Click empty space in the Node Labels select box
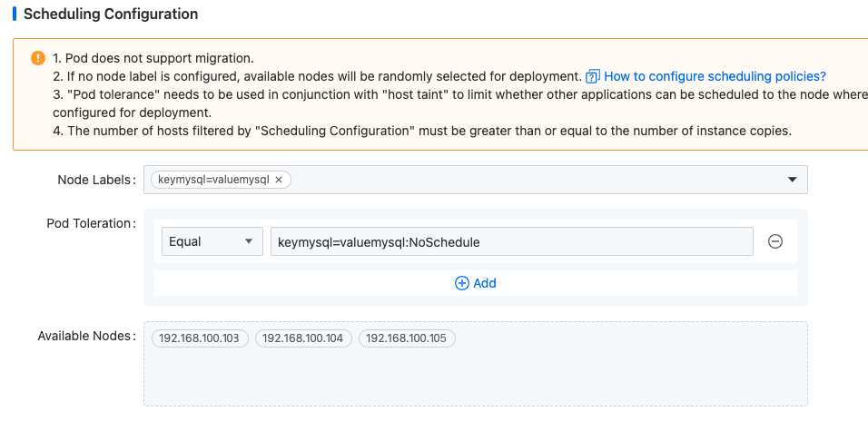Viewport: 868px width, 421px height. pyautogui.click(x=536, y=180)
